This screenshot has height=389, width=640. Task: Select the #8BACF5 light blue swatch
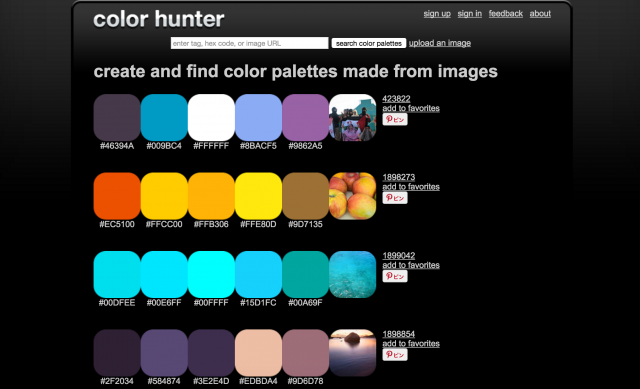(258, 118)
